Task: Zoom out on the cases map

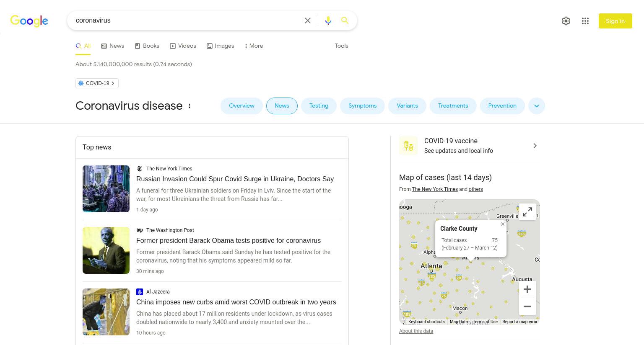Action: click(x=527, y=306)
